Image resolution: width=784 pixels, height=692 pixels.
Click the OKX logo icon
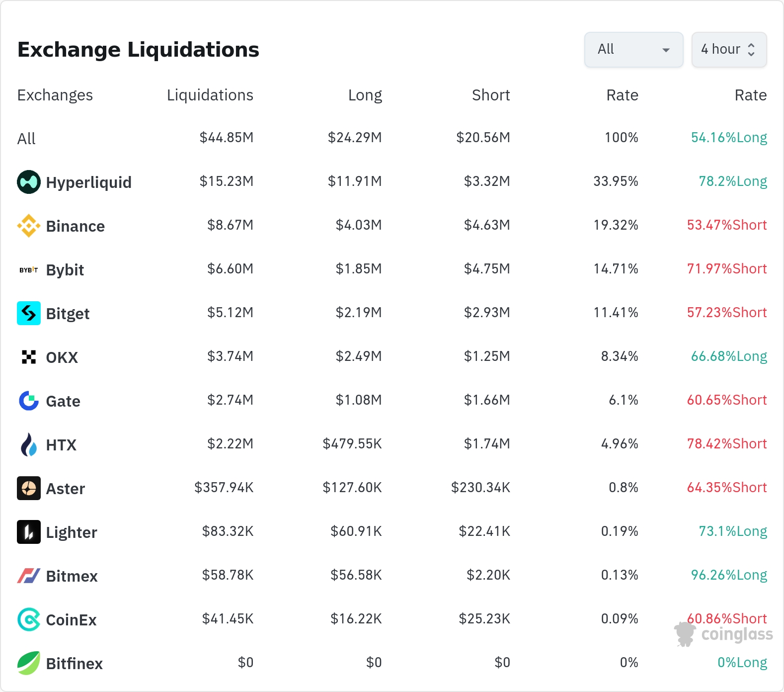(x=29, y=357)
